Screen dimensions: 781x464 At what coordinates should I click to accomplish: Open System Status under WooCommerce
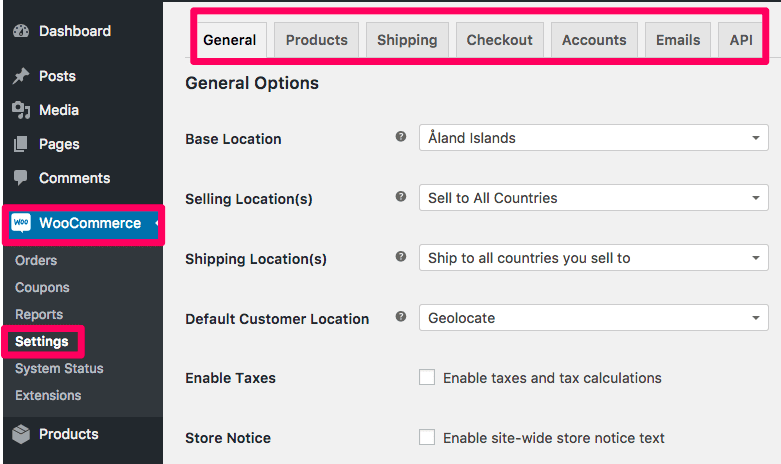59,368
